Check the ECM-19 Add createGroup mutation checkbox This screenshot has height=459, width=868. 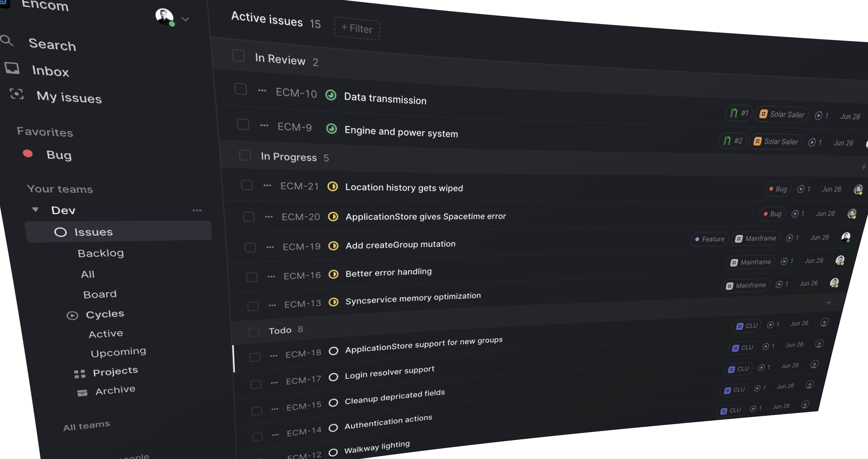point(250,247)
